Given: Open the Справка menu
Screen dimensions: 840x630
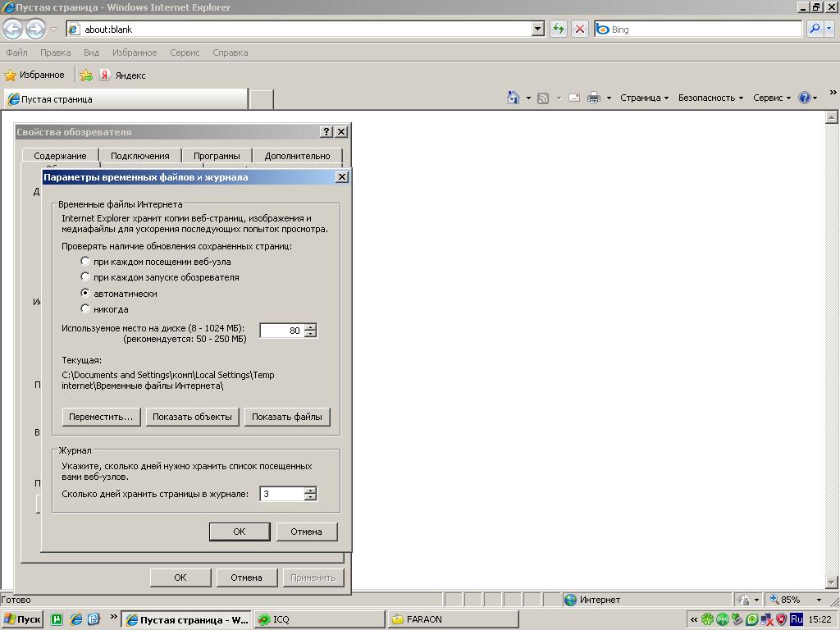Looking at the screenshot, I should (230, 52).
